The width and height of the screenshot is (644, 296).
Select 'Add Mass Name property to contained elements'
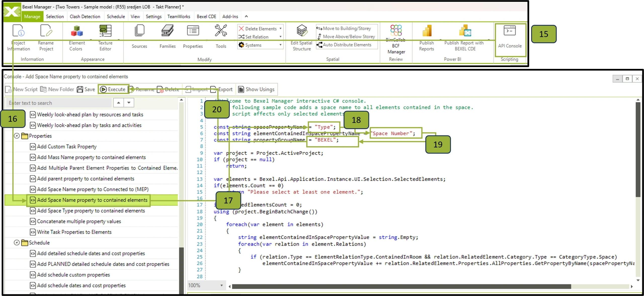[x=91, y=157]
